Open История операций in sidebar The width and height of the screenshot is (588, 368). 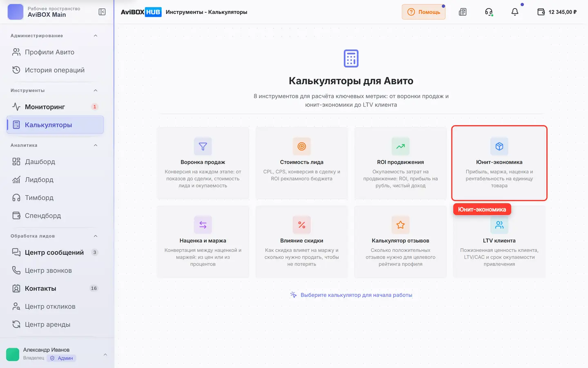point(55,70)
